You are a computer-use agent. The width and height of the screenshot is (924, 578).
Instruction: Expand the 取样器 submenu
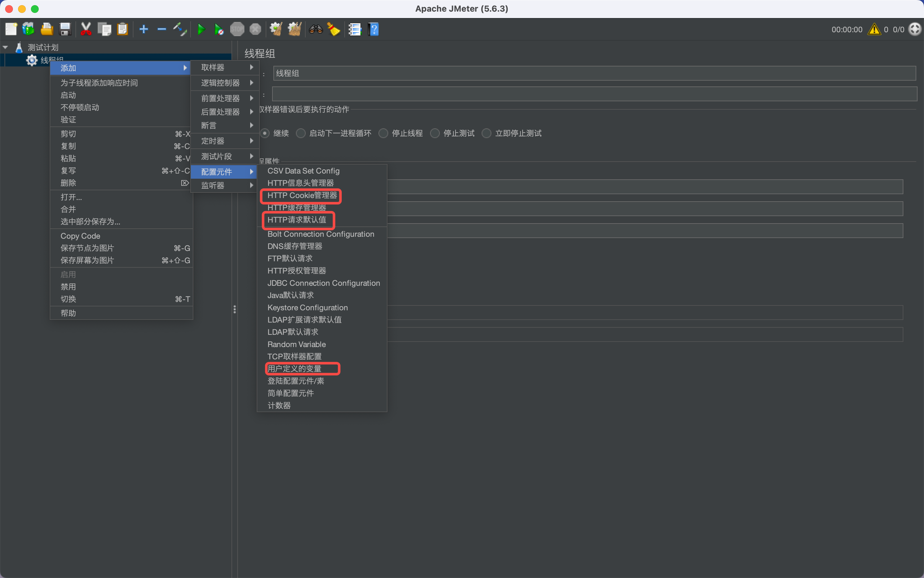point(225,67)
